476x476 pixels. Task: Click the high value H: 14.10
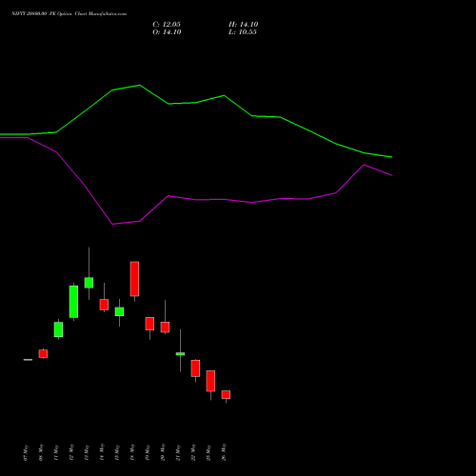pyautogui.click(x=243, y=25)
